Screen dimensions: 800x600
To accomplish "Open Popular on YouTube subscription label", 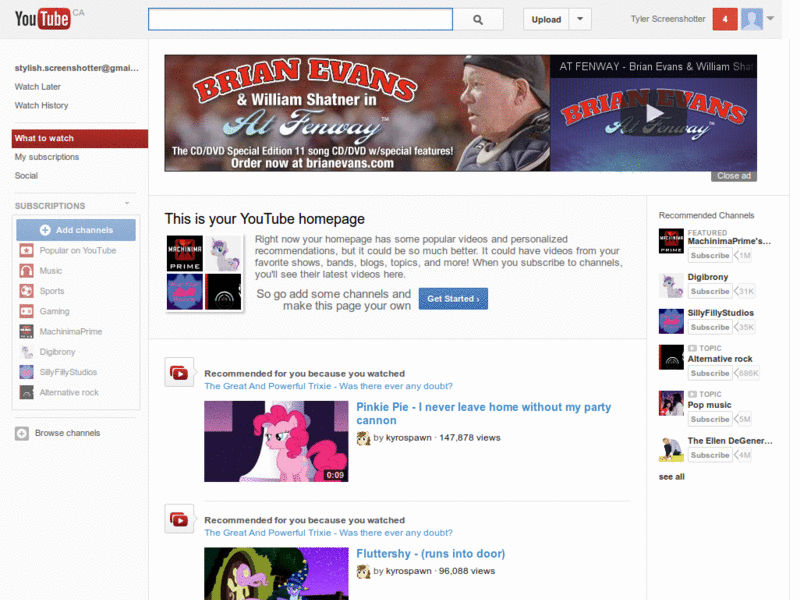I will [78, 251].
